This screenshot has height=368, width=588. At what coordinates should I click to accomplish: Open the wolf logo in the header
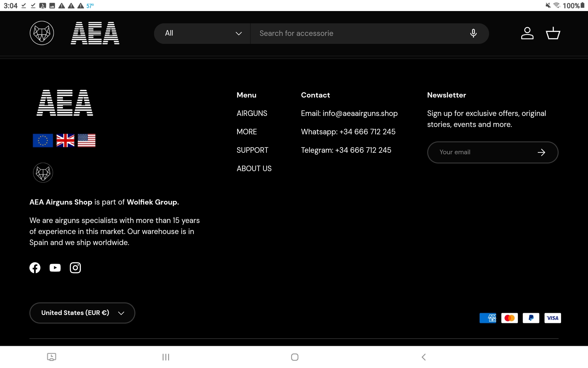(42, 33)
